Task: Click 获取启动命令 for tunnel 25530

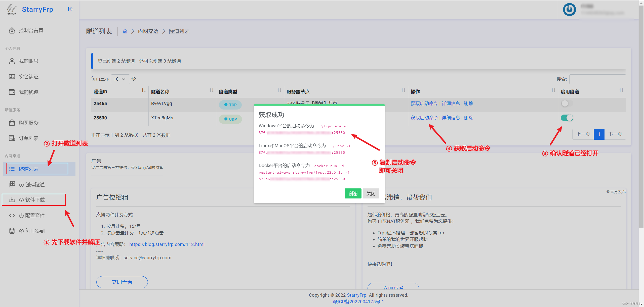Action: (424, 118)
